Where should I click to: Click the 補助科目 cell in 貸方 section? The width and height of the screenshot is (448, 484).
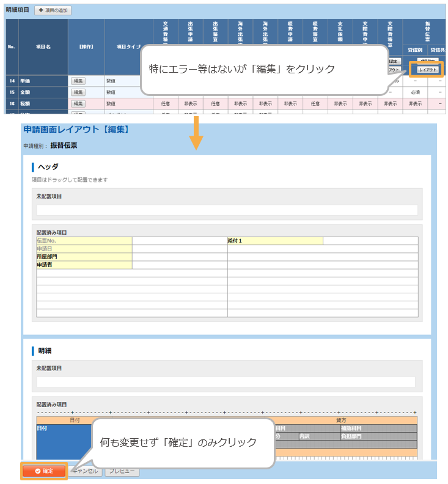tap(378, 428)
